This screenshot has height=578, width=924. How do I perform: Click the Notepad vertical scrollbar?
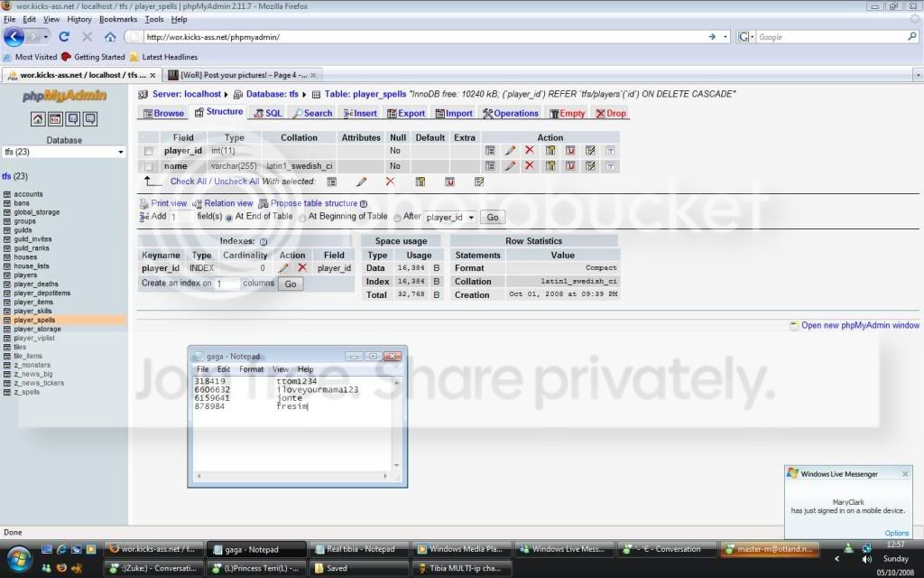[397, 424]
